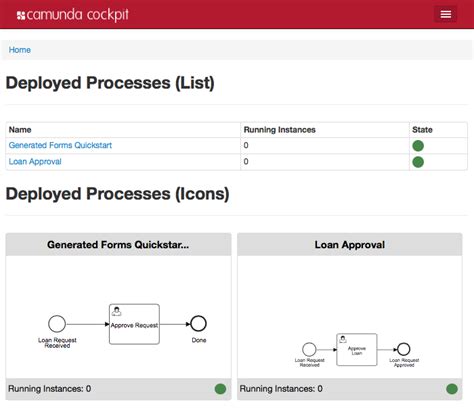474x414 pixels.
Task: Open Generated Forms Quickstart process link
Action: [x=60, y=145]
